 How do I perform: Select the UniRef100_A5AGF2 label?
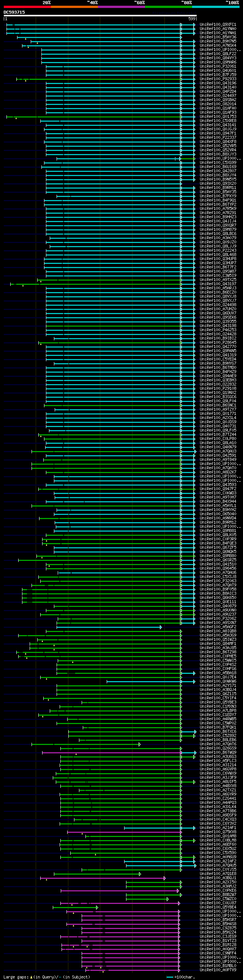tap(218, 627)
